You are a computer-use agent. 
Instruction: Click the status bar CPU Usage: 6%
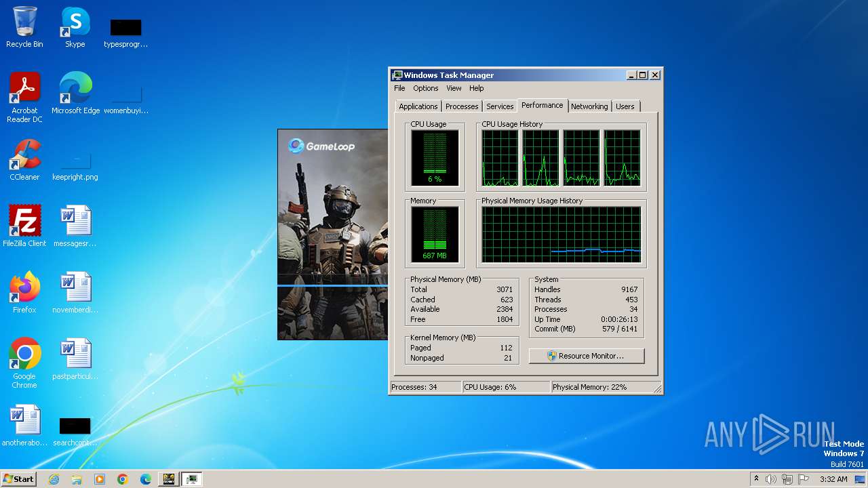coord(506,387)
